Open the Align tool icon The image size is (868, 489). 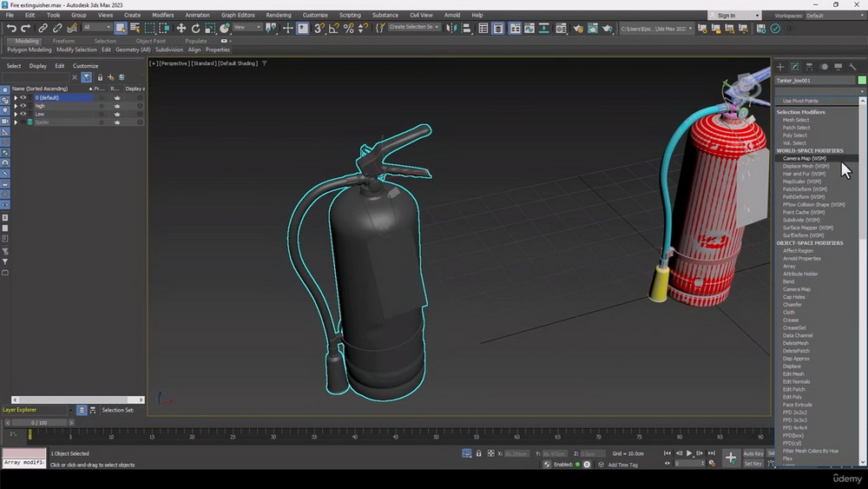(x=466, y=29)
